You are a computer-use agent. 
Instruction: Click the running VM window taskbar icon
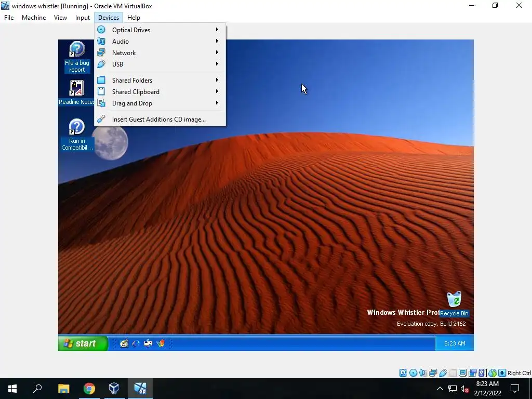(x=140, y=389)
